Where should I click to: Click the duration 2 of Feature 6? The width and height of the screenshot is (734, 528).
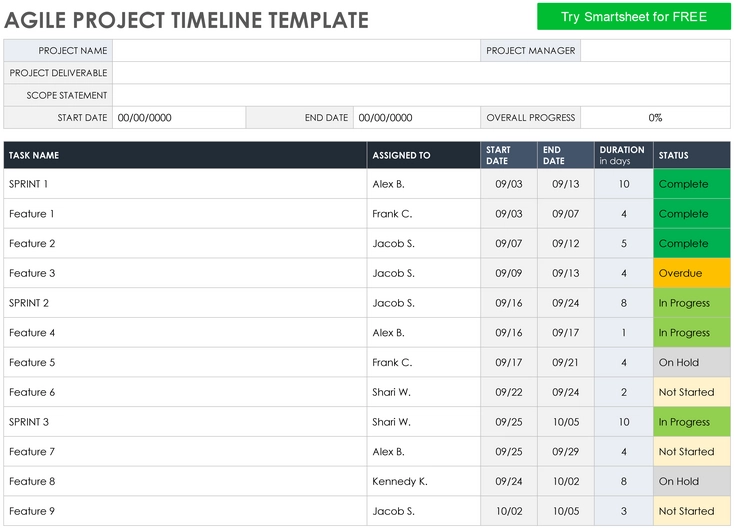click(624, 392)
